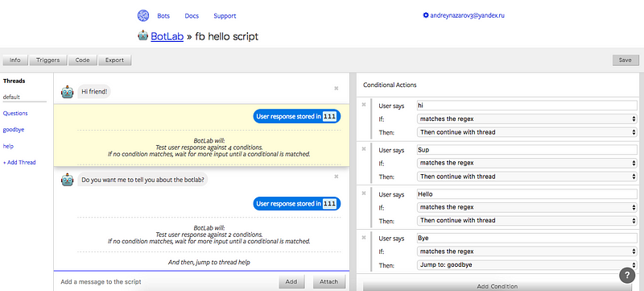The height and width of the screenshot is (291, 644).
Task: Select the goodbye thread
Action: pyautogui.click(x=14, y=130)
